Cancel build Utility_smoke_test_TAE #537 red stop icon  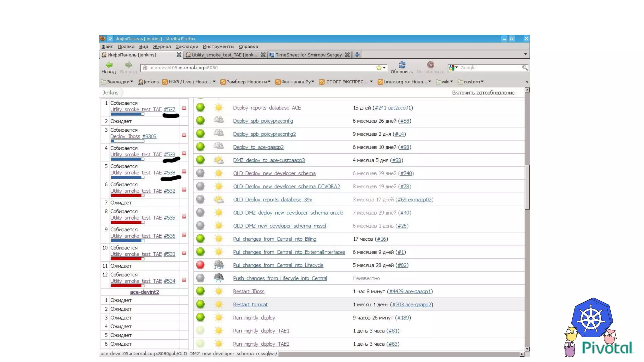click(184, 108)
